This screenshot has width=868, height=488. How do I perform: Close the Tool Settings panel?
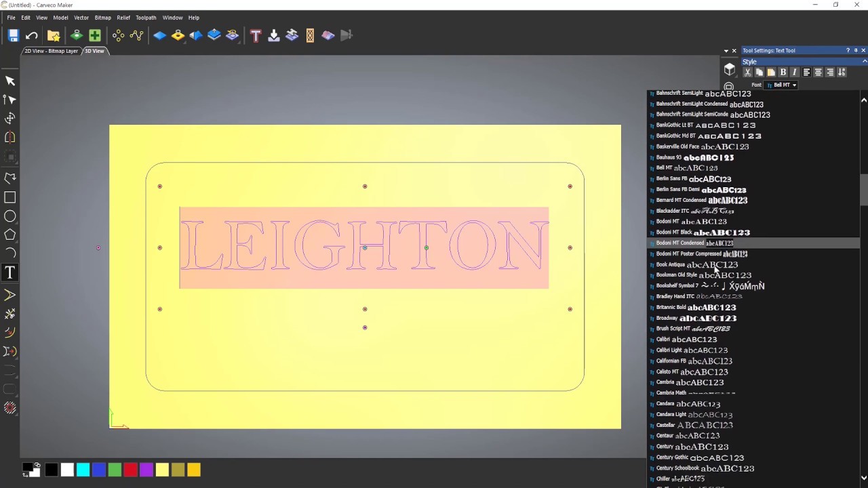click(x=863, y=50)
